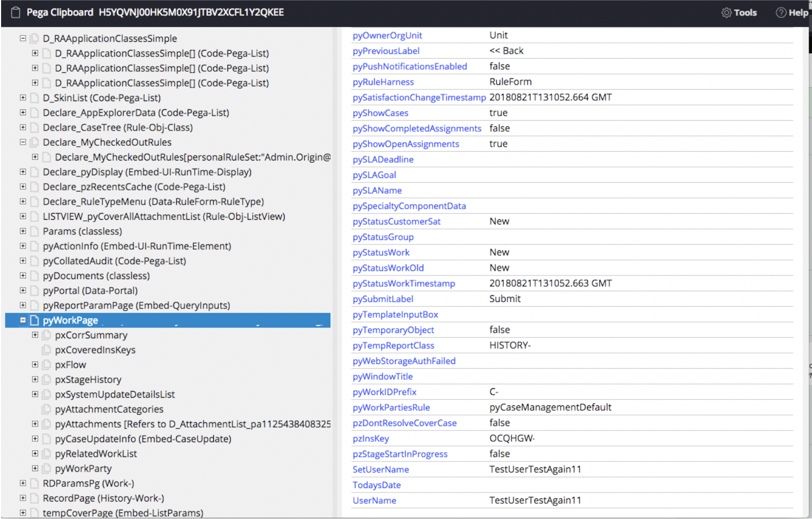Select Declare_pzRecentsCache (Code-Pega-List) page
The image size is (812, 519).
pyautogui.click(x=134, y=187)
